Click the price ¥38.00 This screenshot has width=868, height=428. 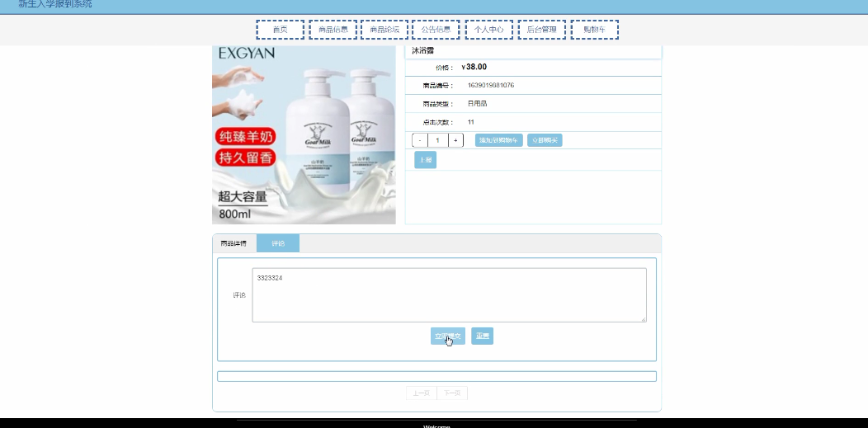pyautogui.click(x=474, y=67)
